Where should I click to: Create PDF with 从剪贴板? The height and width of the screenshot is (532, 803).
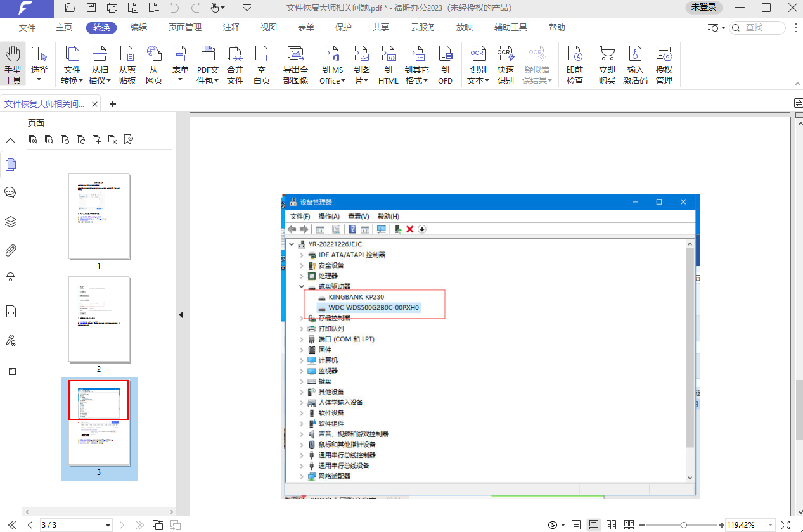[127, 65]
